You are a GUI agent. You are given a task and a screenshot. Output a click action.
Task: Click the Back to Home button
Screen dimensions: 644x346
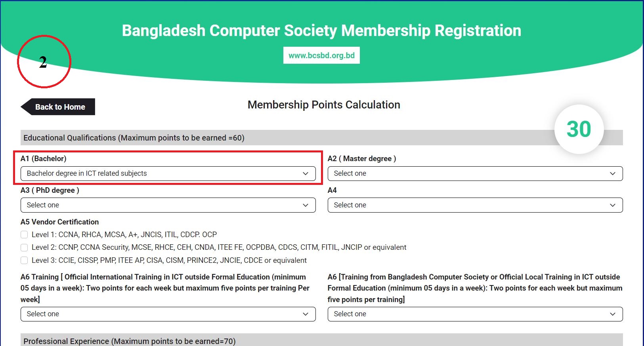coord(59,107)
